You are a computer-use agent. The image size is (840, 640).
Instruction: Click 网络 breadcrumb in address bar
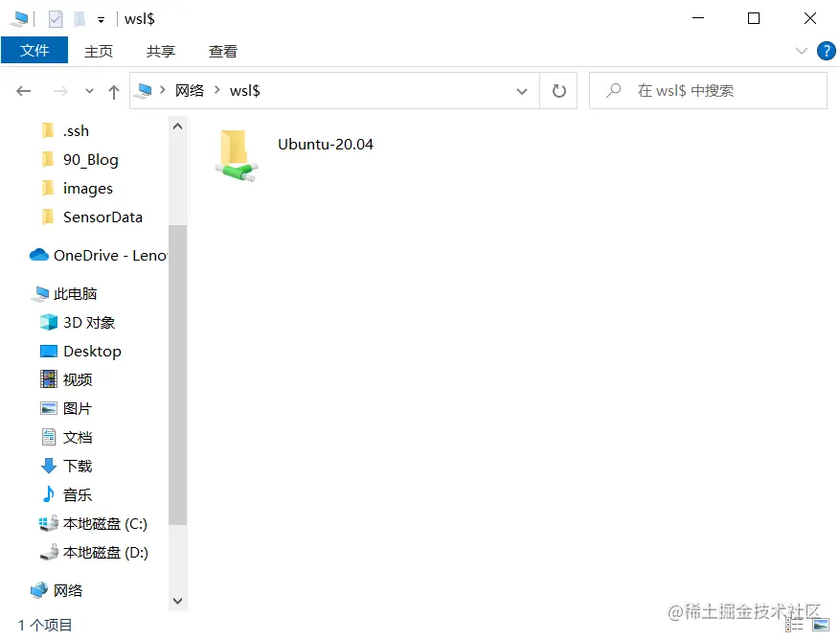click(190, 91)
